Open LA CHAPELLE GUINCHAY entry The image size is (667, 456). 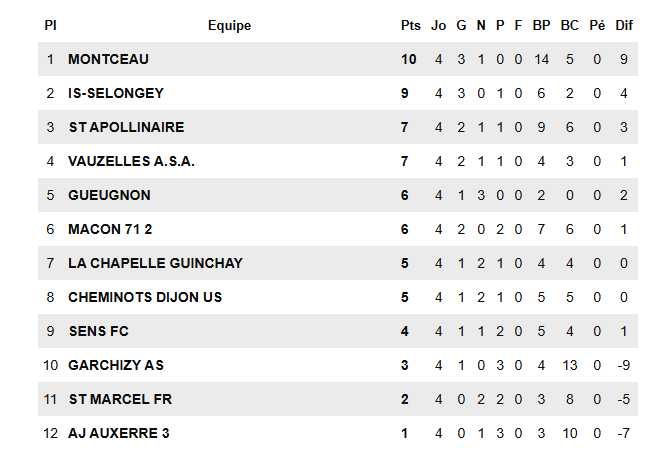[155, 263]
